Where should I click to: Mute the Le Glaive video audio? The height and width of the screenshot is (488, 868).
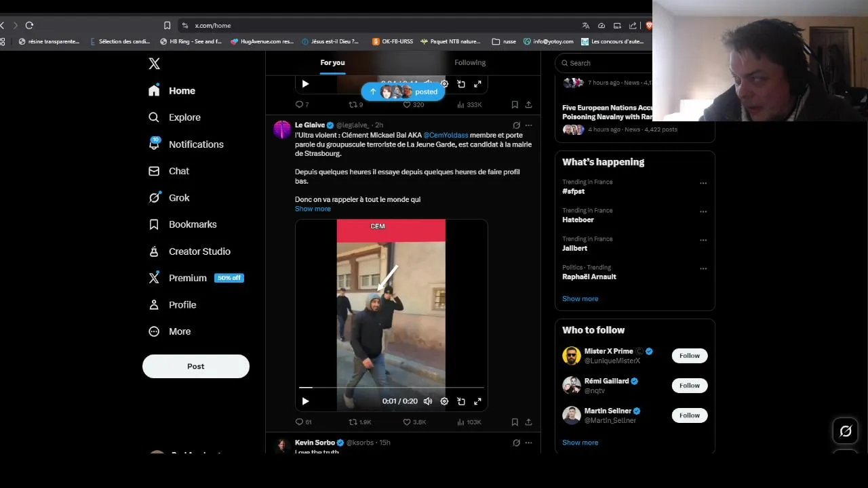[x=428, y=401]
